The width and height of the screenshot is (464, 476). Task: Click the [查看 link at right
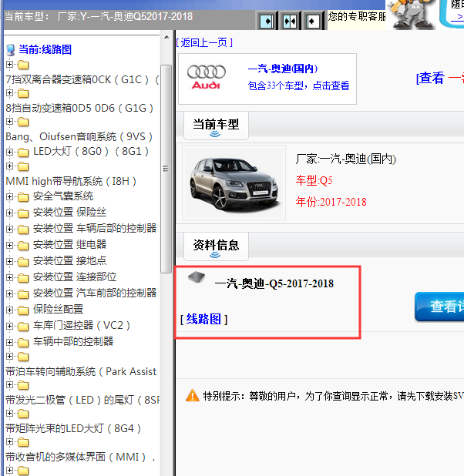coord(430,79)
